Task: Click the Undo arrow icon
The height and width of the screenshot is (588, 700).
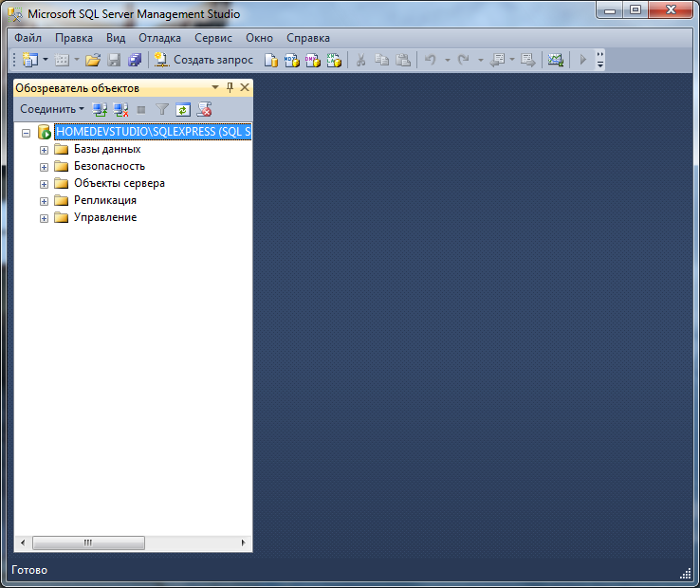Action: pyautogui.click(x=431, y=60)
